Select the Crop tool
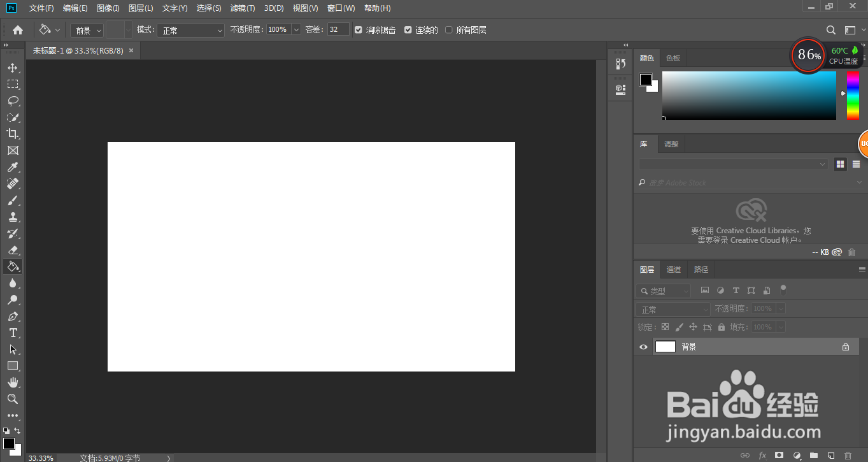 click(13, 134)
